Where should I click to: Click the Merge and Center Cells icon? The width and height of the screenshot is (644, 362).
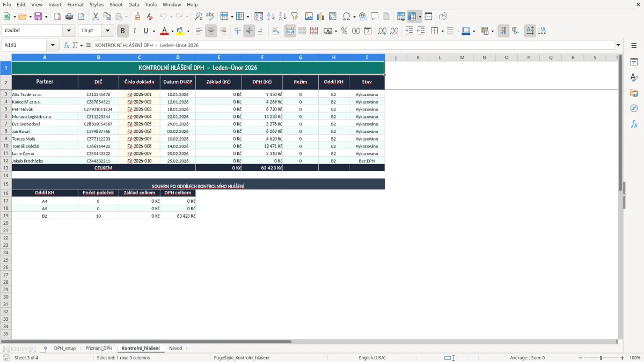[290, 31]
